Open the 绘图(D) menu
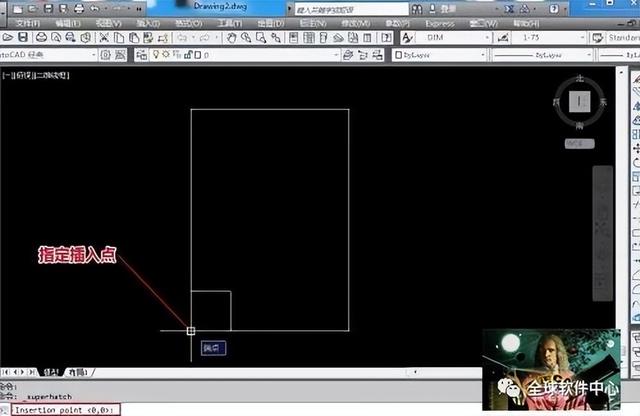Screen dimensions: 640x416 271,23
